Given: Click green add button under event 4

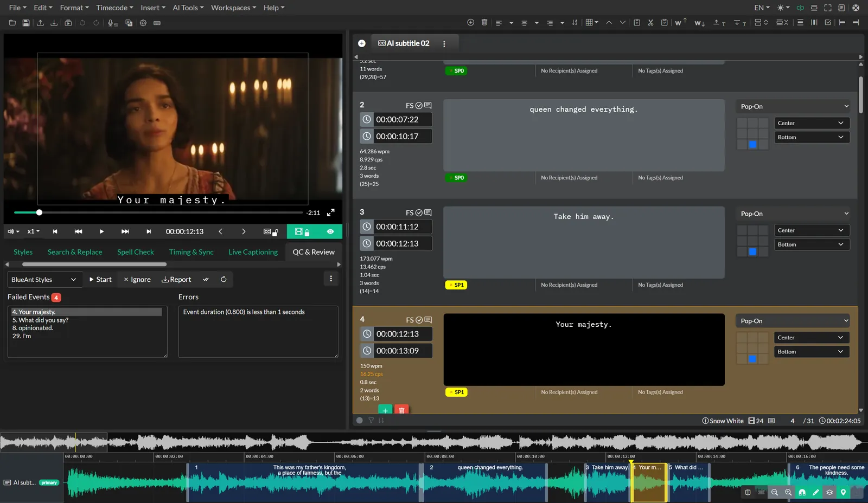Looking at the screenshot, I should [x=385, y=410].
